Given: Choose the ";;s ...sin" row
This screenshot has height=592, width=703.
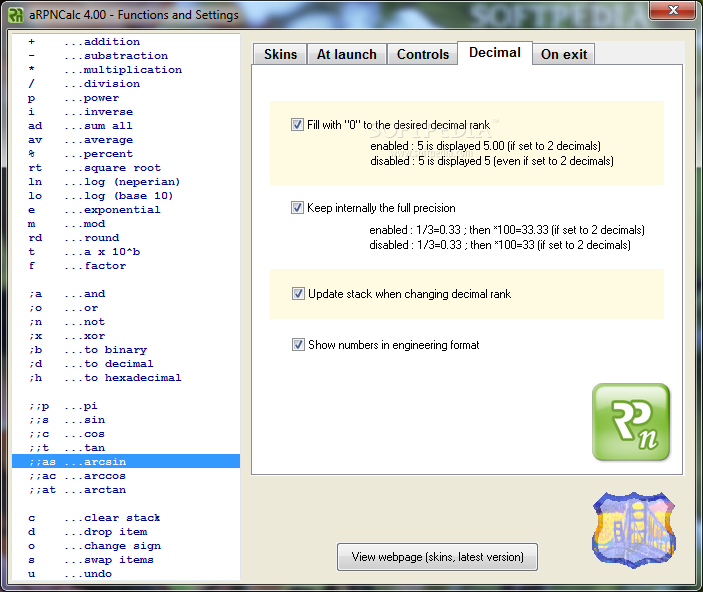Looking at the screenshot, I should (126, 419).
